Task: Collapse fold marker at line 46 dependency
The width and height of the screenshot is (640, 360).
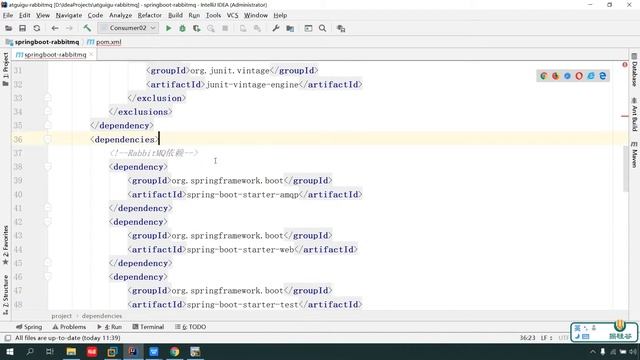Action: (x=48, y=277)
